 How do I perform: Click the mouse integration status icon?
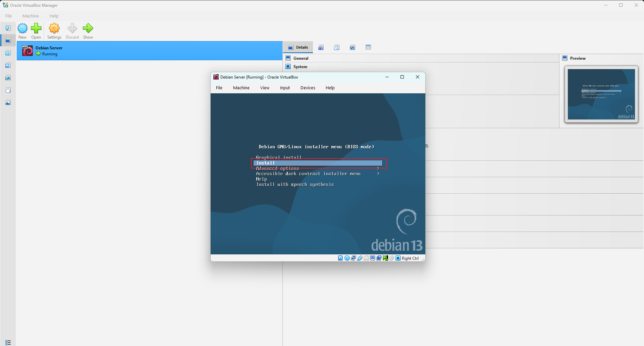(392, 258)
